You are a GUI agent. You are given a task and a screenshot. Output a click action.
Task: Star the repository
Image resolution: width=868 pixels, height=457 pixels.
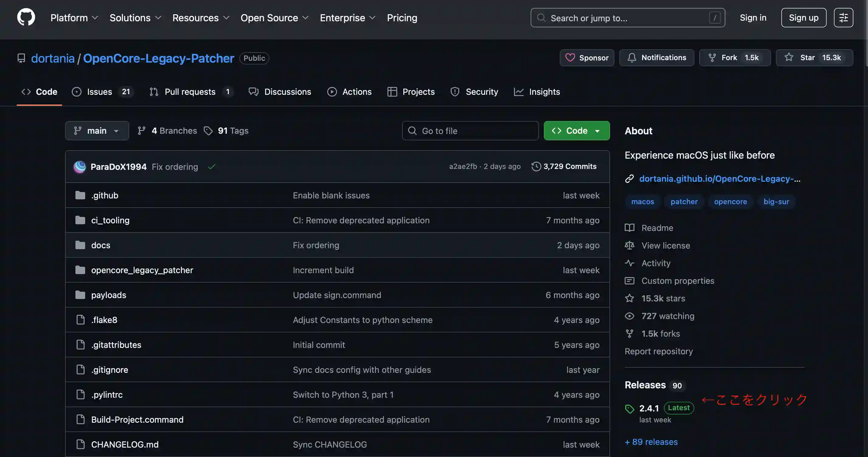pos(814,58)
